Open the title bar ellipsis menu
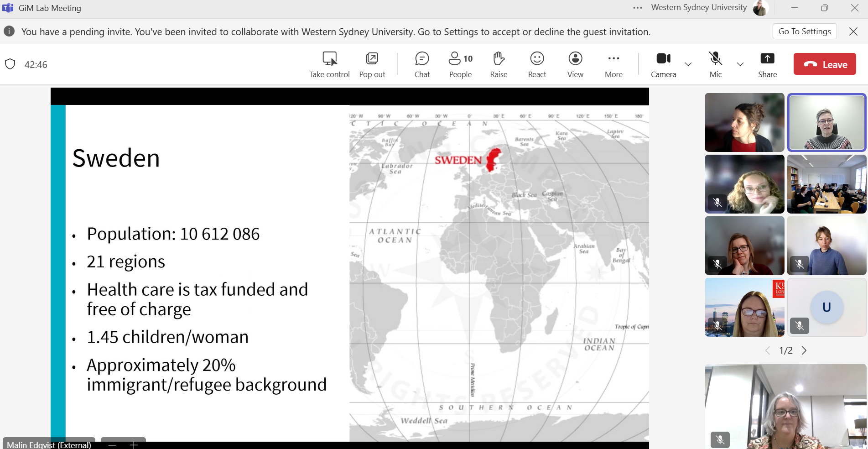868x449 pixels. (x=638, y=8)
